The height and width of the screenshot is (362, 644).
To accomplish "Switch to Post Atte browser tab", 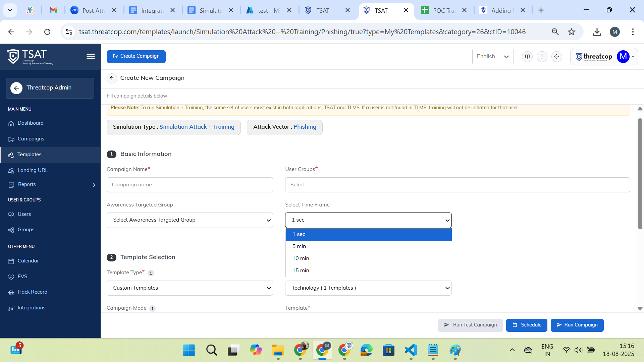I will [94, 10].
